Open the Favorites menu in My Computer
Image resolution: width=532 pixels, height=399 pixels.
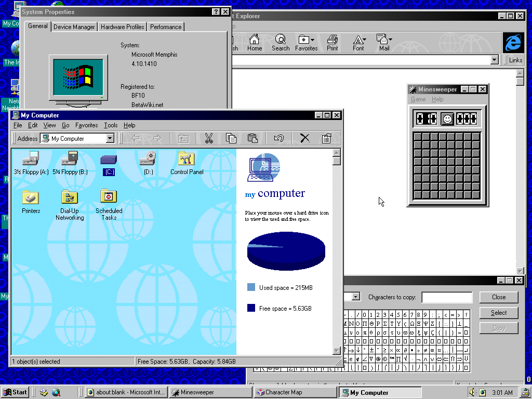[x=87, y=125]
